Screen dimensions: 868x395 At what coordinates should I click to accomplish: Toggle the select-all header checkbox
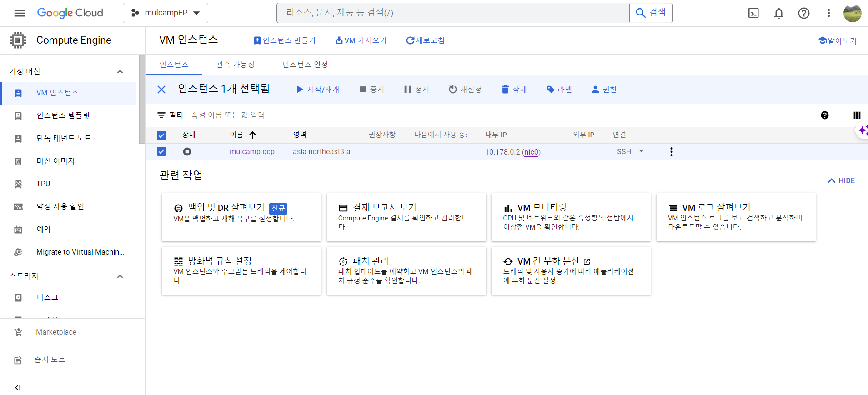click(161, 135)
